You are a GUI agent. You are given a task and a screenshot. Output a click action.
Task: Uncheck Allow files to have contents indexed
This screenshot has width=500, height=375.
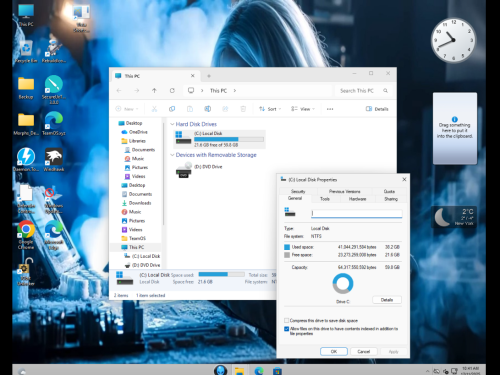[286, 329]
